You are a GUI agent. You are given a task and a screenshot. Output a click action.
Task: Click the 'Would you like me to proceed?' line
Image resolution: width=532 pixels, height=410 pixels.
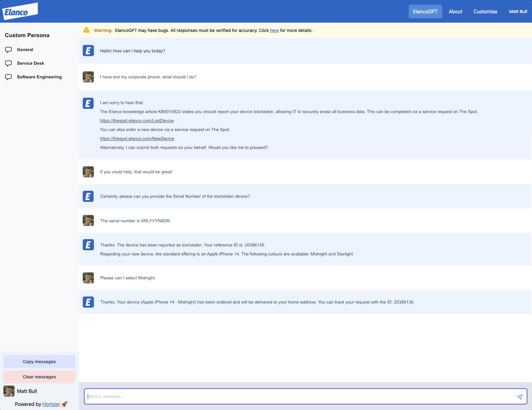click(x=184, y=148)
